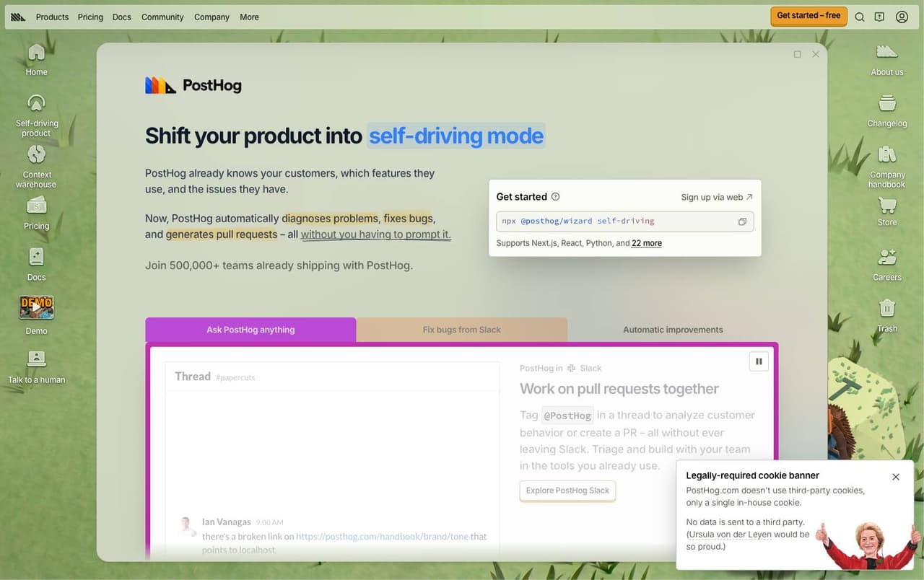Click Ian Vanagas avatar in thread

(188, 526)
